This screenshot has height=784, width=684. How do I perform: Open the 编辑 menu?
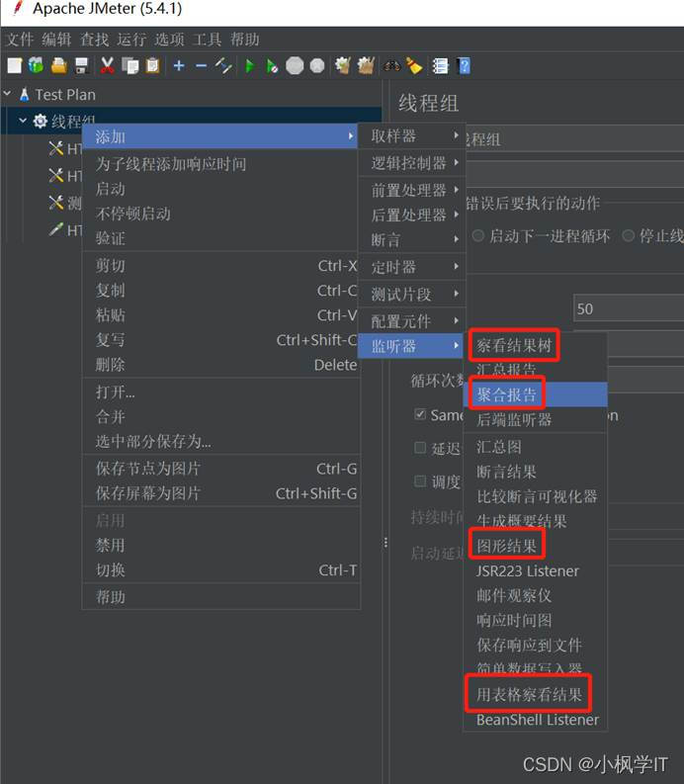pyautogui.click(x=56, y=39)
